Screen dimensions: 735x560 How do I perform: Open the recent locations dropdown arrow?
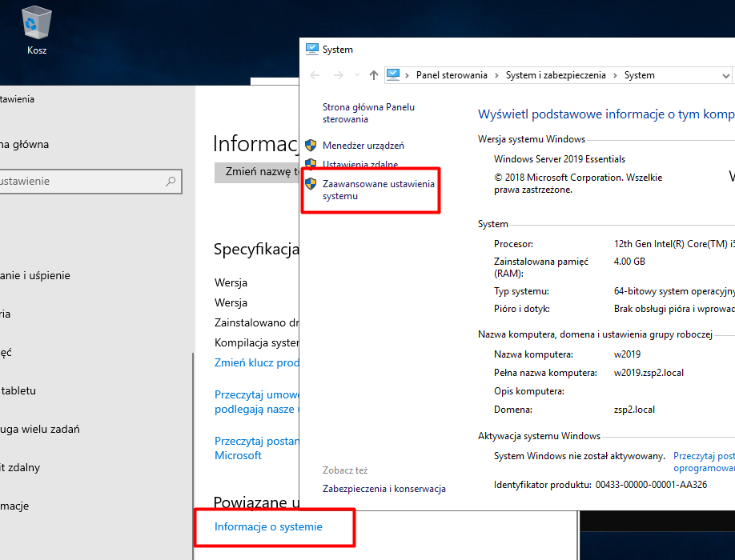[x=356, y=75]
